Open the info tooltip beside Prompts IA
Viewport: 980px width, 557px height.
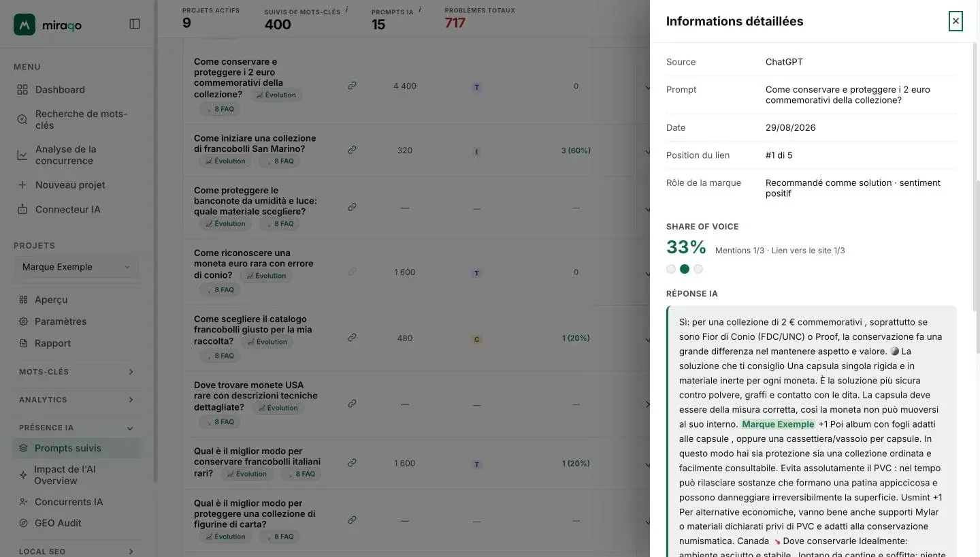(420, 10)
